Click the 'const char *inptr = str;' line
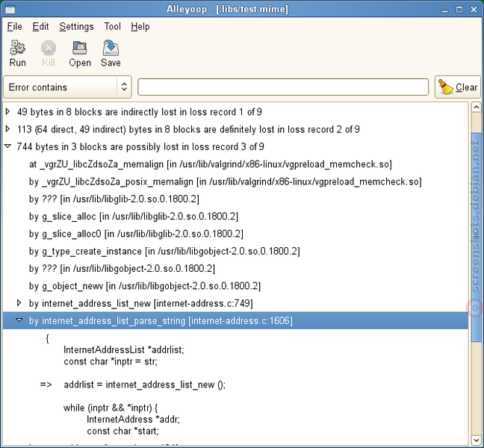This screenshot has width=484, height=448. 111,361
